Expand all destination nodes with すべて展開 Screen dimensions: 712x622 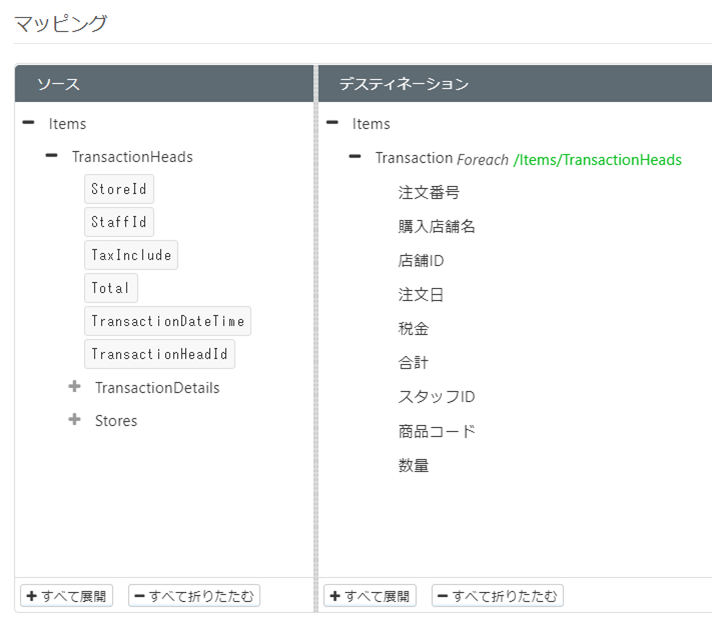pyautogui.click(x=370, y=596)
